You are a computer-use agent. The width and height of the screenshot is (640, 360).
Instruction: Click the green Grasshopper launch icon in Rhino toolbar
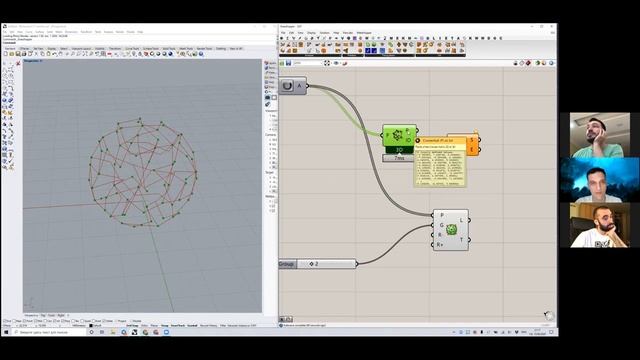click(x=195, y=54)
